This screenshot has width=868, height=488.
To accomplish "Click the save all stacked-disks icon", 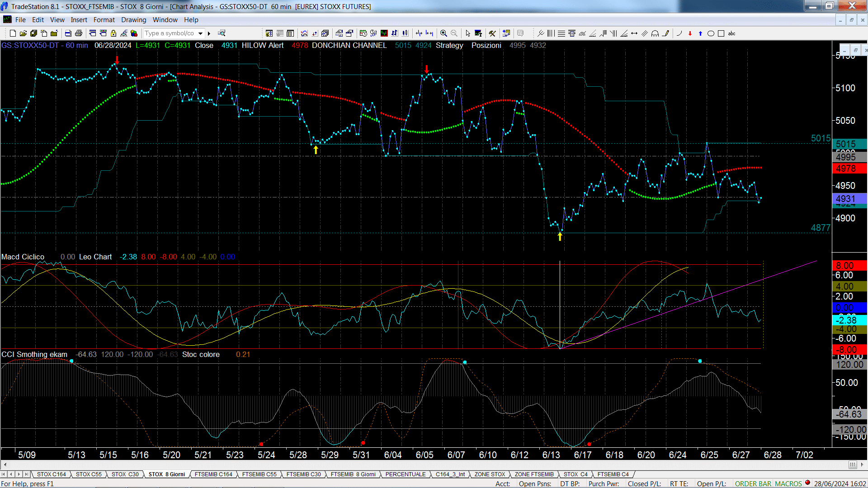I will [33, 33].
